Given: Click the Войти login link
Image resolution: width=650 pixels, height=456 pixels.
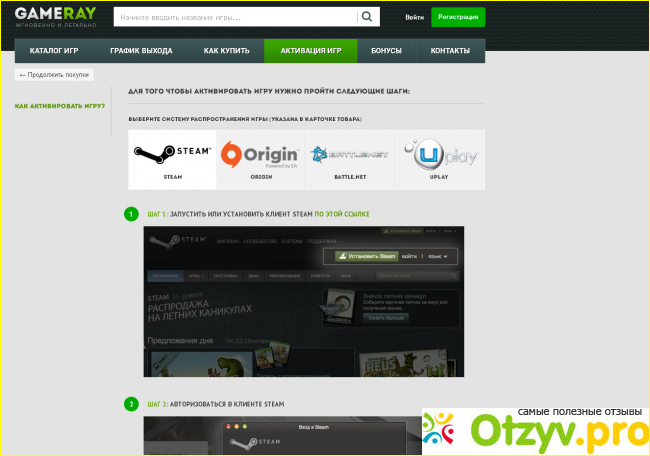Looking at the screenshot, I should coord(415,17).
